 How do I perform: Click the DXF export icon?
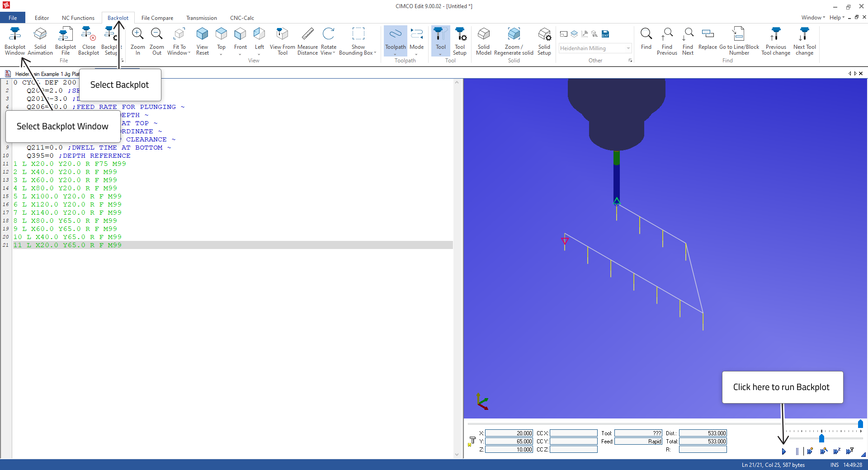click(x=605, y=34)
